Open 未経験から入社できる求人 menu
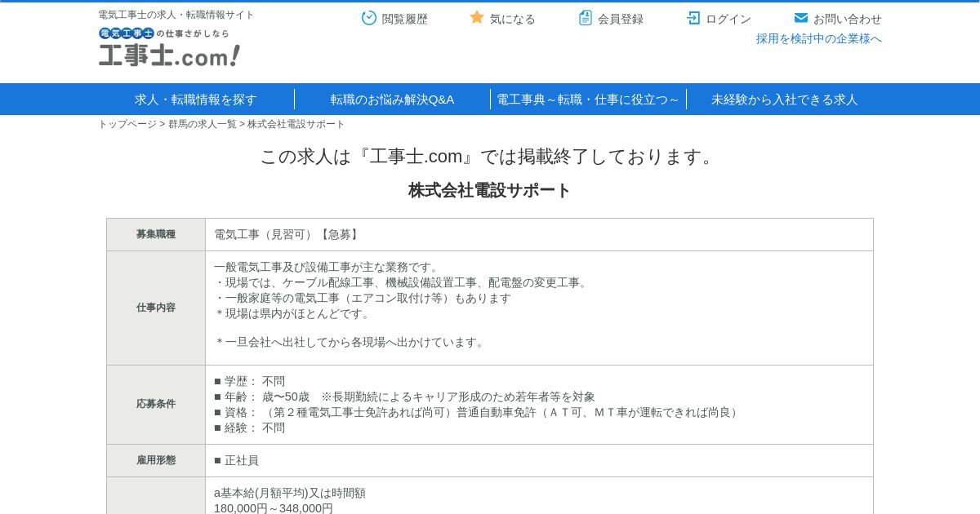 (784, 100)
